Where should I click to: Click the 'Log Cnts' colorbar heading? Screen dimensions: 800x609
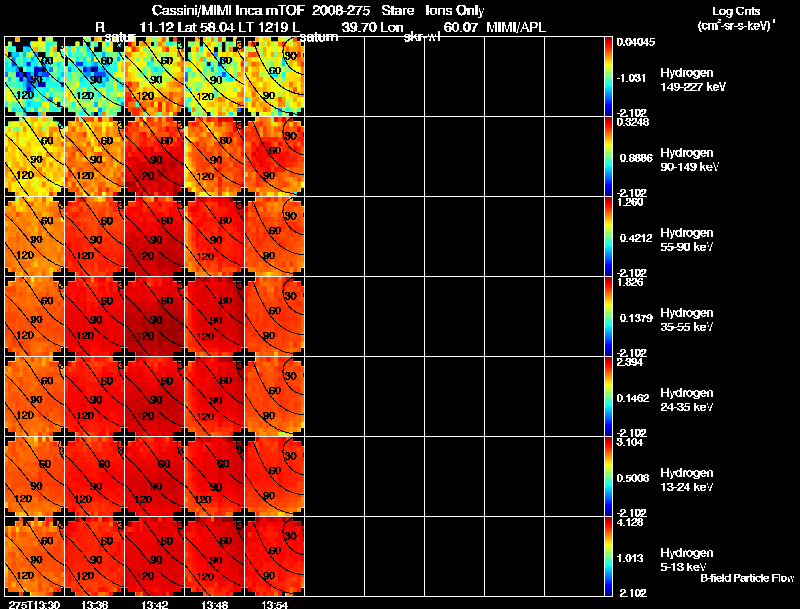tap(736, 11)
